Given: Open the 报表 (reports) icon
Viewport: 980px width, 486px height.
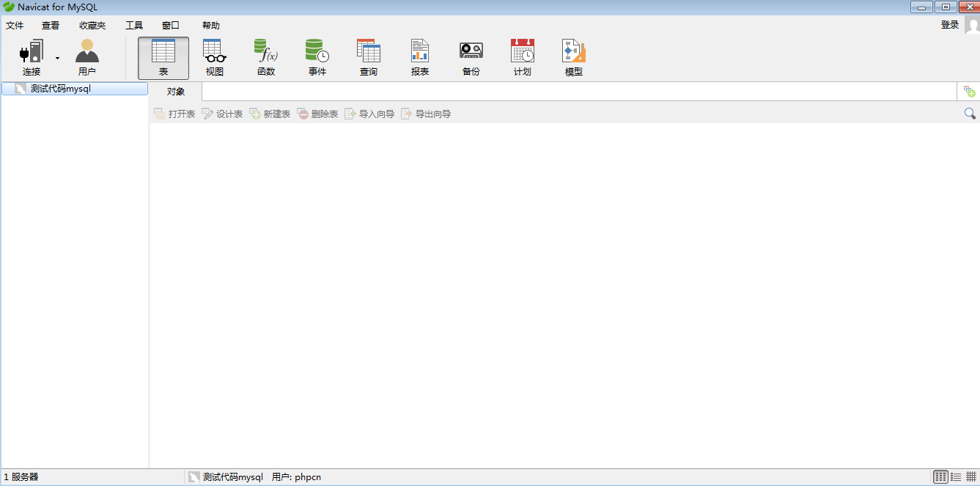Looking at the screenshot, I should click(419, 56).
